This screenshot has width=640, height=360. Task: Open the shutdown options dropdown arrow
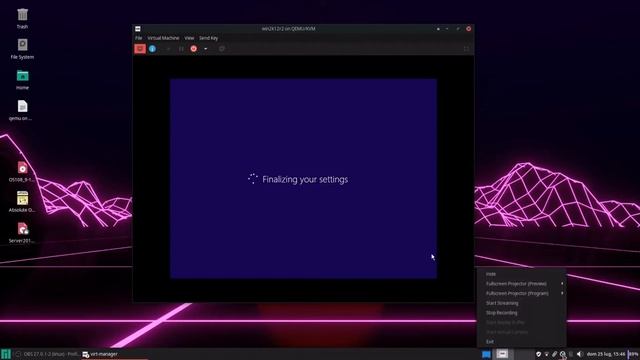[x=205, y=49]
